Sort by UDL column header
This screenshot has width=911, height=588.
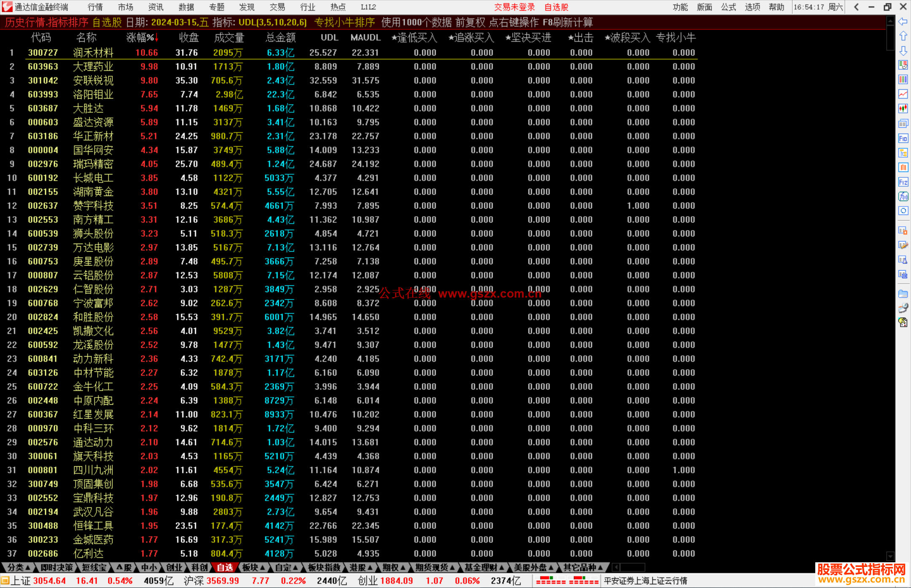pos(329,38)
